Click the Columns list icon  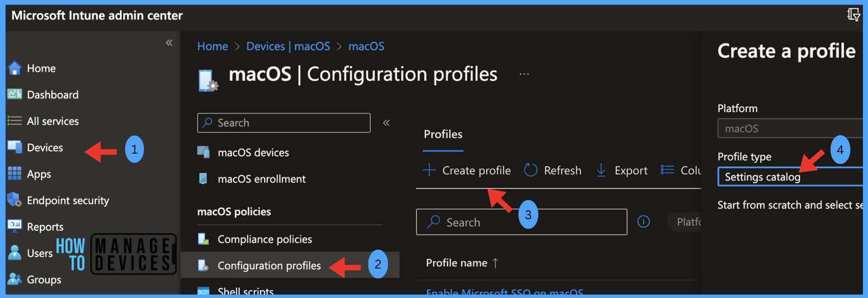tap(667, 170)
